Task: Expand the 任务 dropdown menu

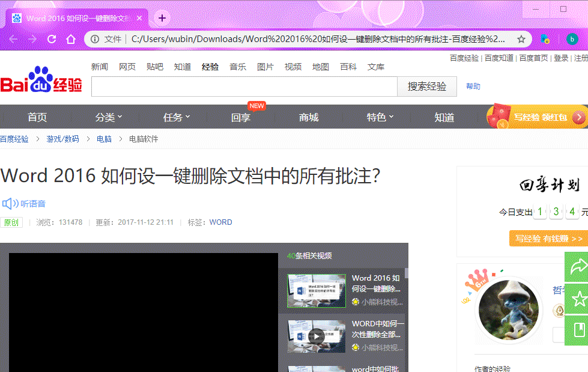Action: [176, 117]
